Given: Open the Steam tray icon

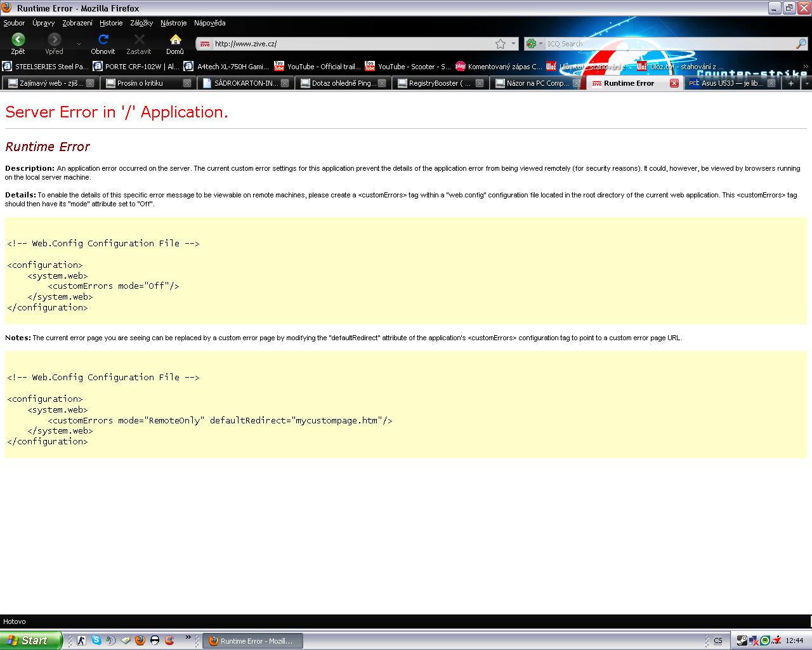Looking at the screenshot, I should point(741,640).
